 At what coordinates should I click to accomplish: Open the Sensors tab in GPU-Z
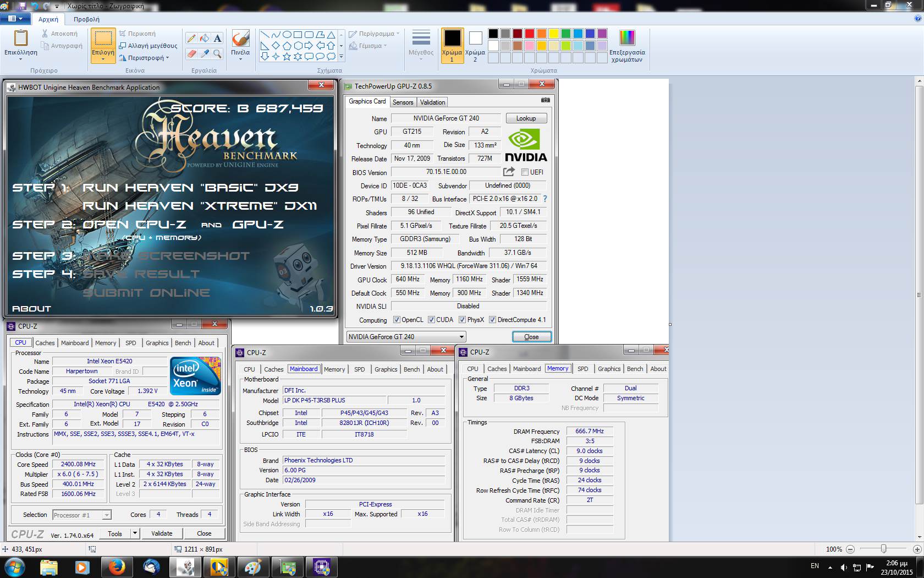click(x=403, y=102)
